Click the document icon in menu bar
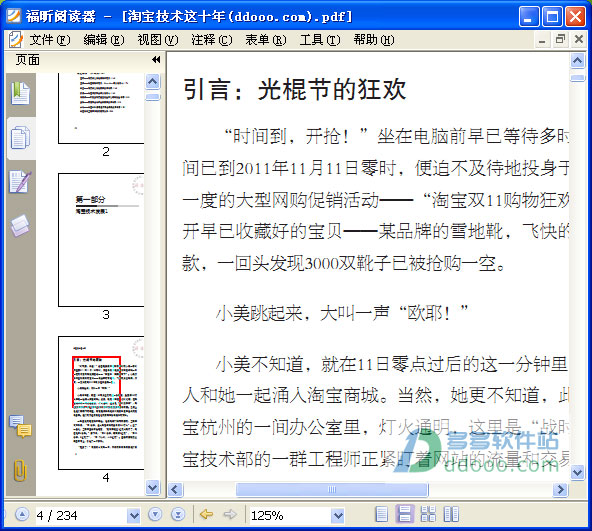Screen dimensions: 592x531 (x=15, y=40)
